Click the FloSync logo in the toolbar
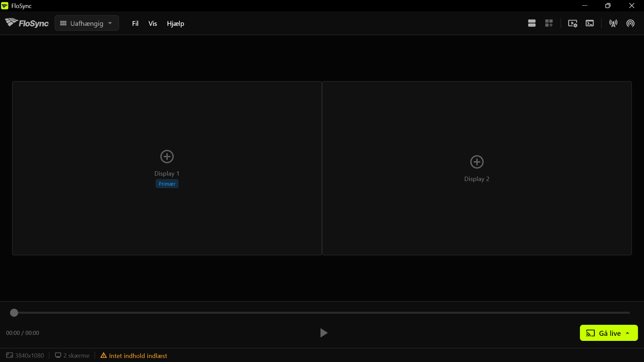644x362 pixels. (x=27, y=23)
